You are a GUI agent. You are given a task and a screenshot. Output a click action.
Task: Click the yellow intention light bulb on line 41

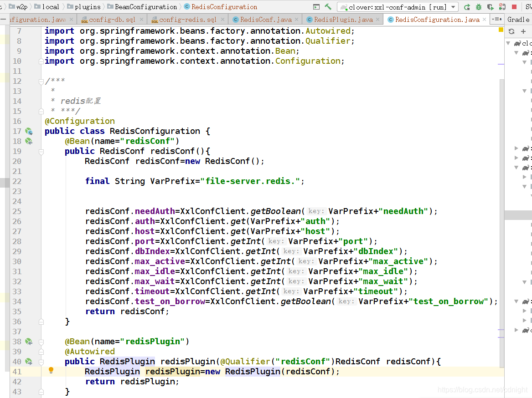pyautogui.click(x=51, y=371)
